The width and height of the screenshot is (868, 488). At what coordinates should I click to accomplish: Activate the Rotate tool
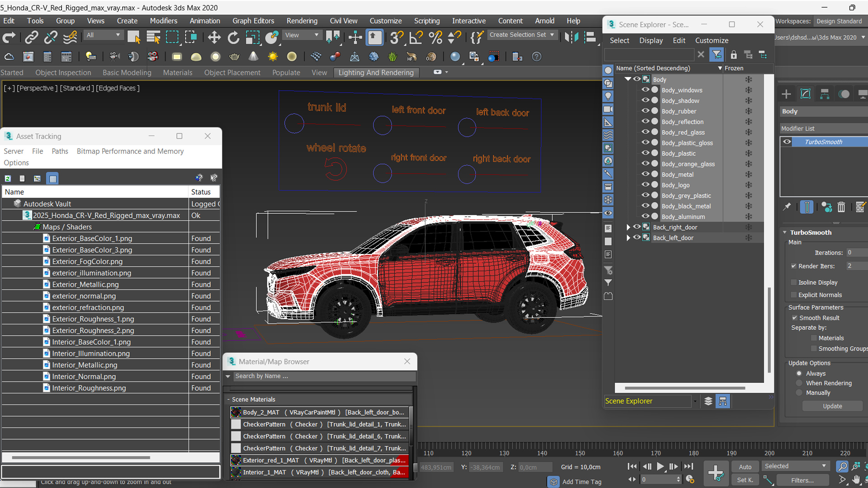click(233, 38)
